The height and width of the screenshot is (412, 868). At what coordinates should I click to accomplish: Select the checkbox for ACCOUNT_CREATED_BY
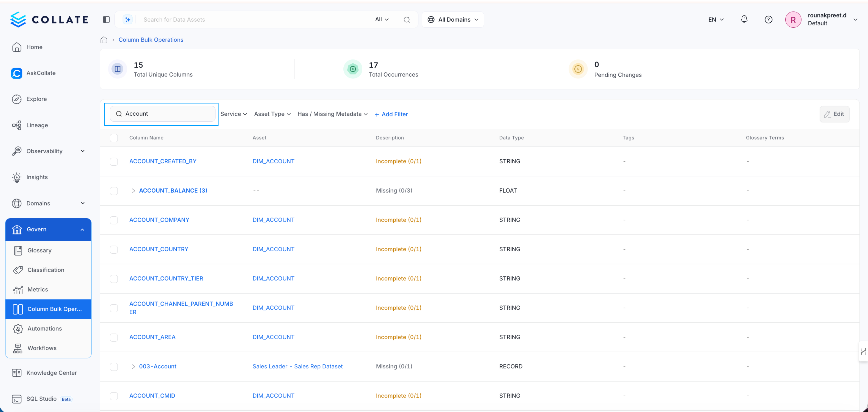[114, 161]
